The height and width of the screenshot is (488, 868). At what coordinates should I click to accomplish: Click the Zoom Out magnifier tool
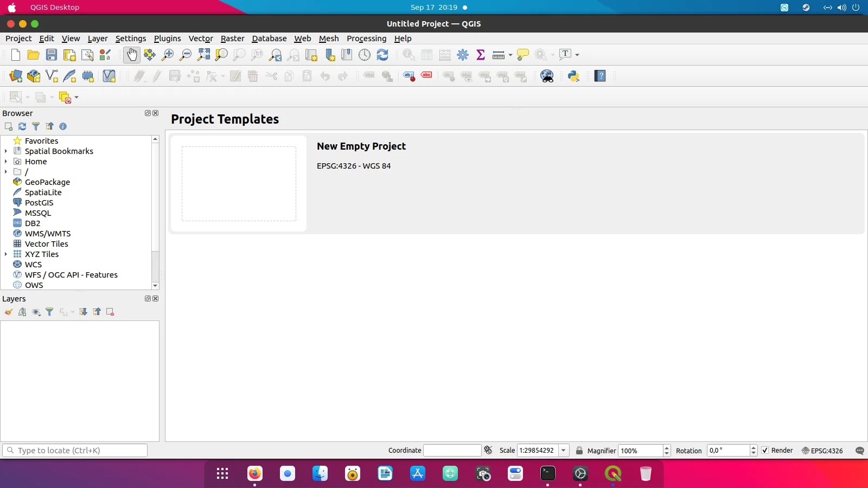click(186, 55)
